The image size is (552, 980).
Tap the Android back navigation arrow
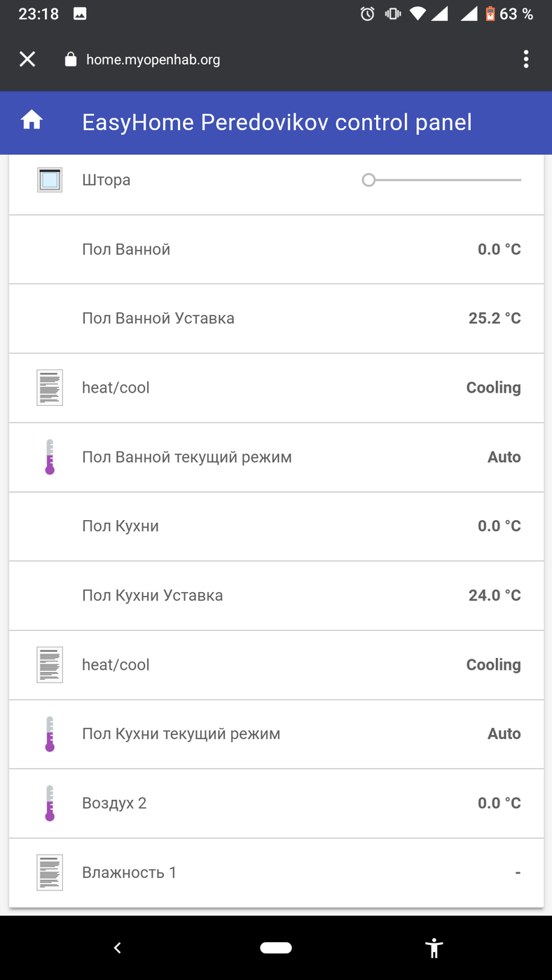click(118, 948)
